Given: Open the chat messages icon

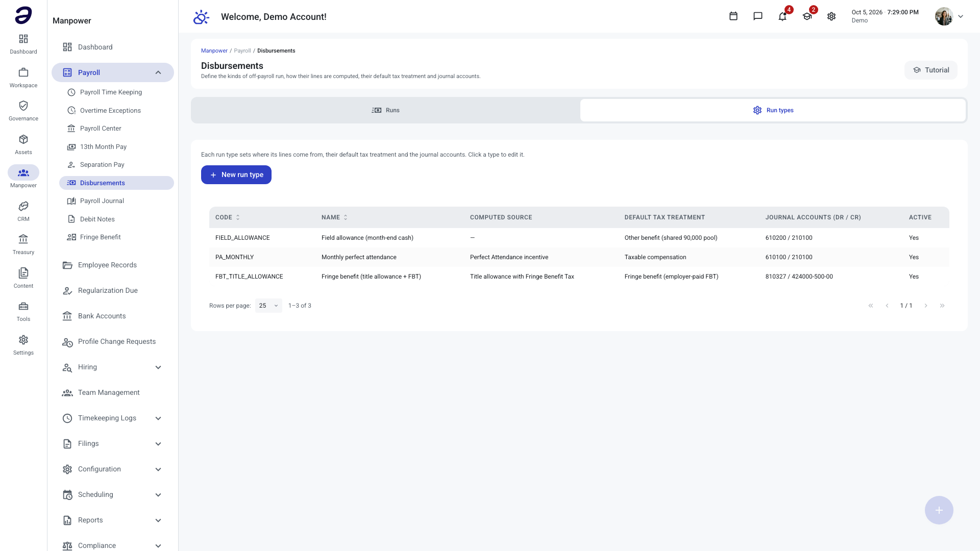Looking at the screenshot, I should (758, 16).
